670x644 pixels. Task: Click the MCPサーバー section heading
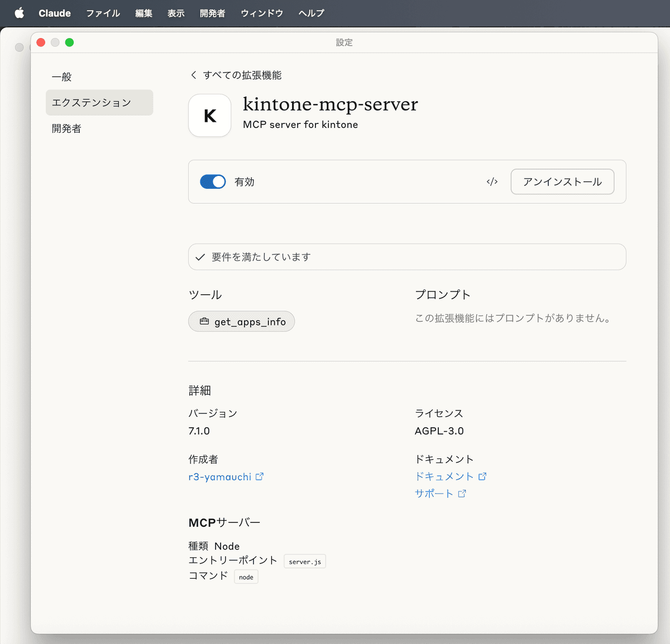click(x=224, y=523)
